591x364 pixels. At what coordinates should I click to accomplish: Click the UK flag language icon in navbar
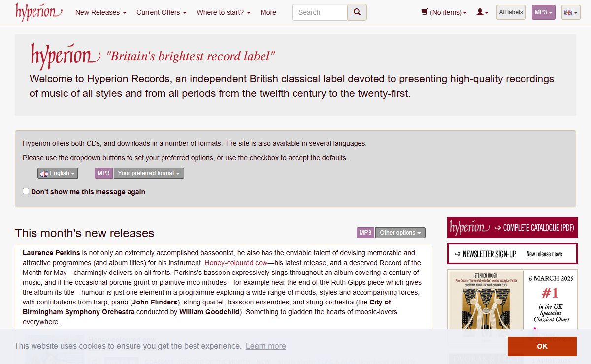click(x=571, y=12)
